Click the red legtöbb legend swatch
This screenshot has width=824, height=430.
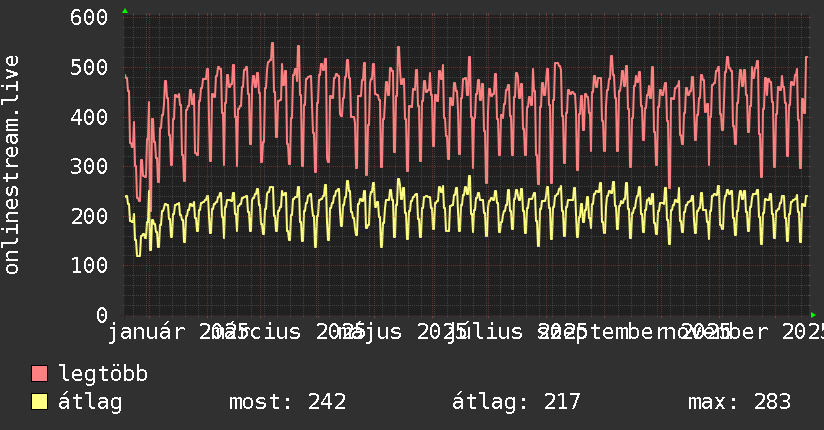pyautogui.click(x=39, y=374)
